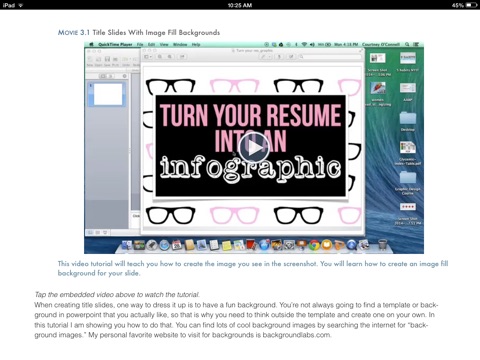Open the Edit menu in the video frame
The height and width of the screenshot is (360, 480).
pyautogui.click(x=152, y=44)
